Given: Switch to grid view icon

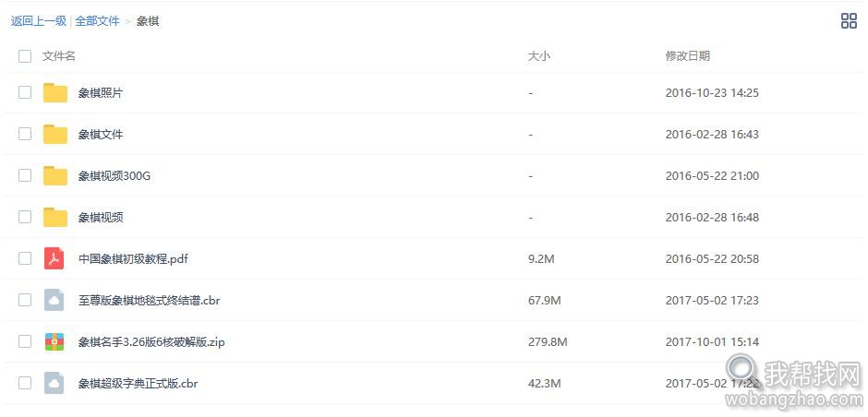Looking at the screenshot, I should (848, 21).
